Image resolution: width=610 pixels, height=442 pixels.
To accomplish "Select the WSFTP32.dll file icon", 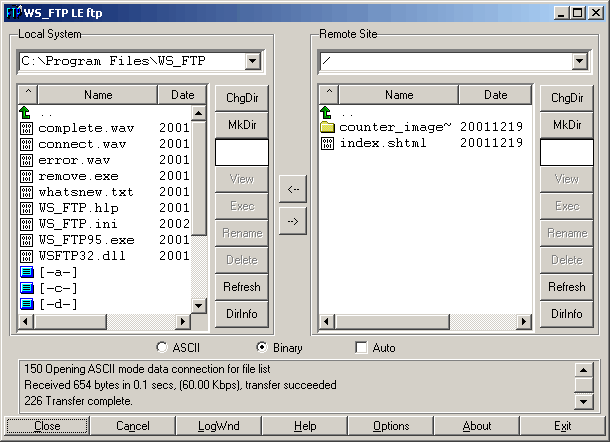I will coord(26,256).
